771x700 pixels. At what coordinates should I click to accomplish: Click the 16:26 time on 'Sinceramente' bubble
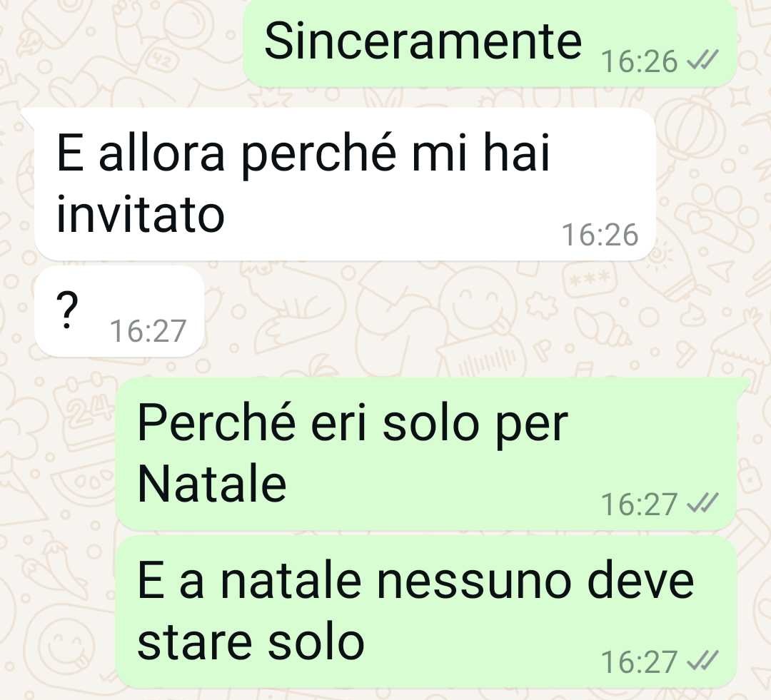[639, 61]
